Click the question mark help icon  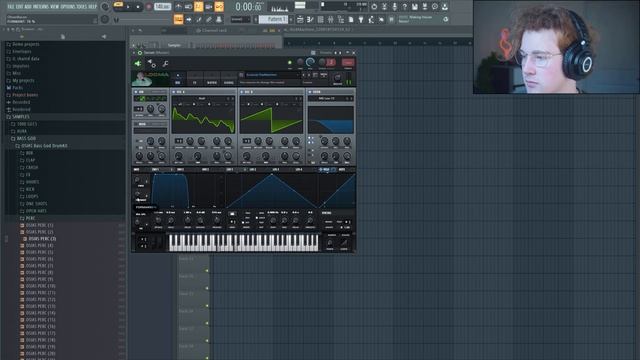(404, 7)
